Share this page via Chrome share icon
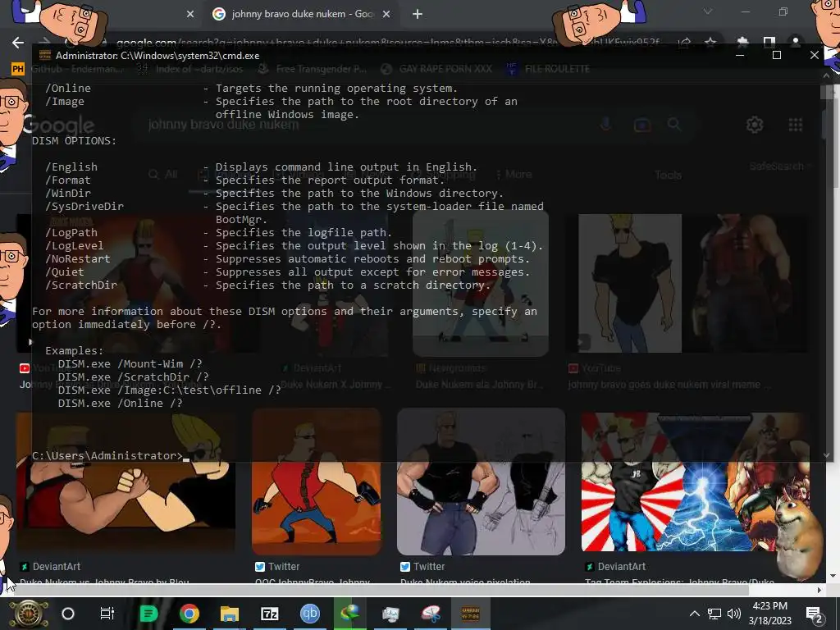Image resolution: width=840 pixels, height=630 pixels. point(684,43)
